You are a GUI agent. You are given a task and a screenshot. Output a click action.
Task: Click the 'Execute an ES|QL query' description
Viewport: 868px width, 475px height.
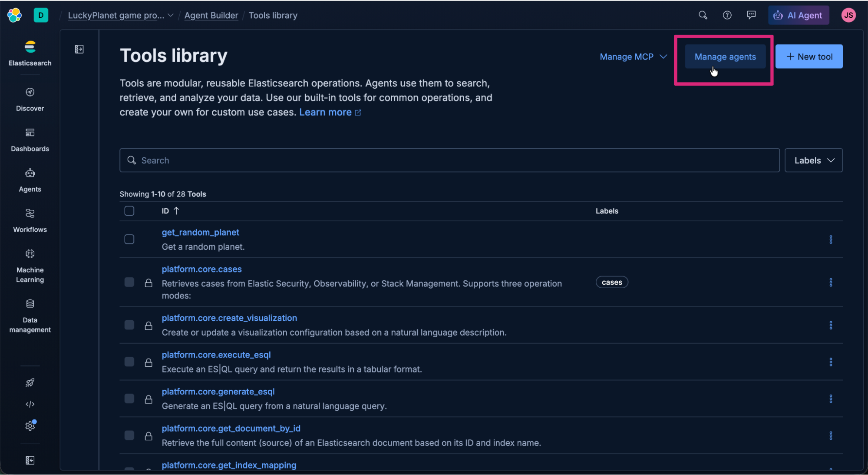(292, 369)
